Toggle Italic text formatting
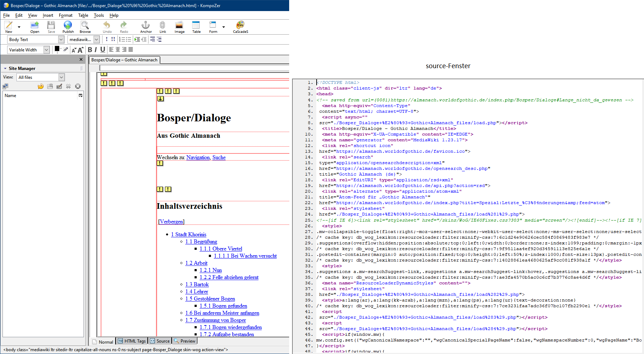This screenshot has height=354, width=644. (96, 50)
